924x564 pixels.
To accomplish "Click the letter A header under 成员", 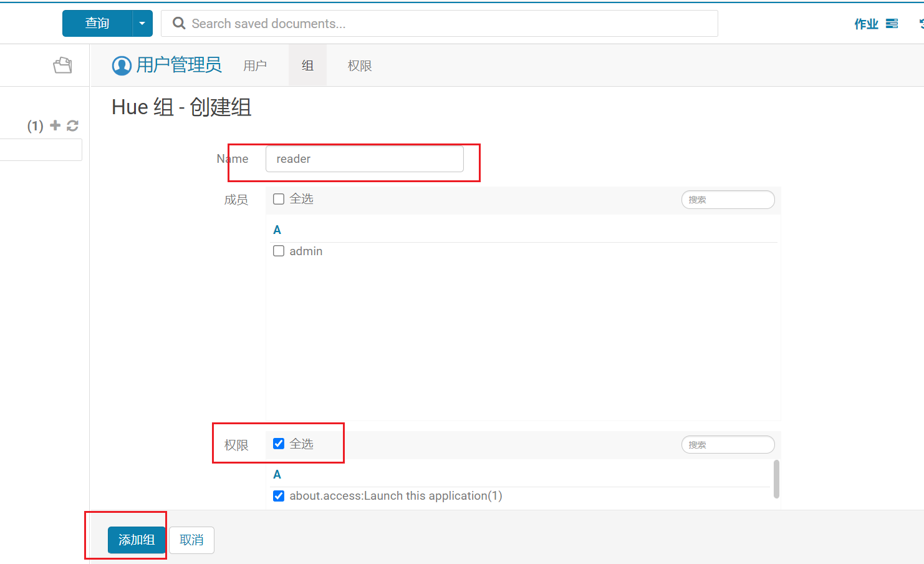I will (277, 230).
